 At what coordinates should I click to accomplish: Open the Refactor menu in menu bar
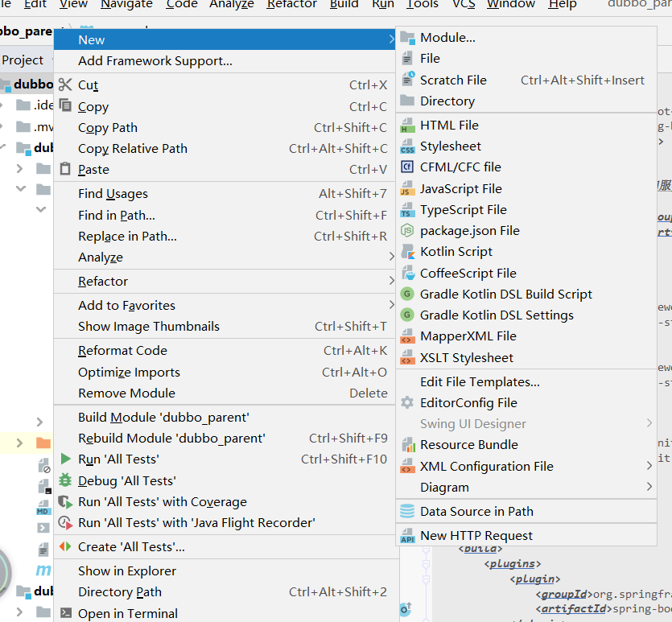[291, 4]
